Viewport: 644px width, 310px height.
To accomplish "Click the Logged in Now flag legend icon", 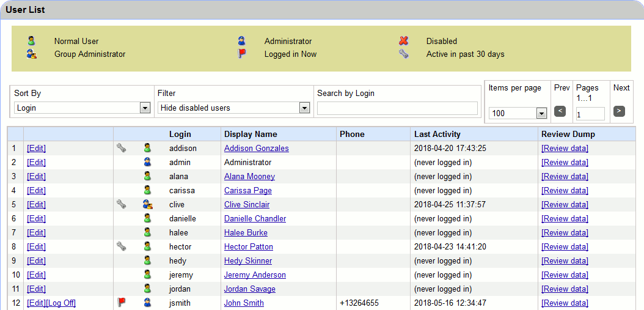I will pos(242,54).
